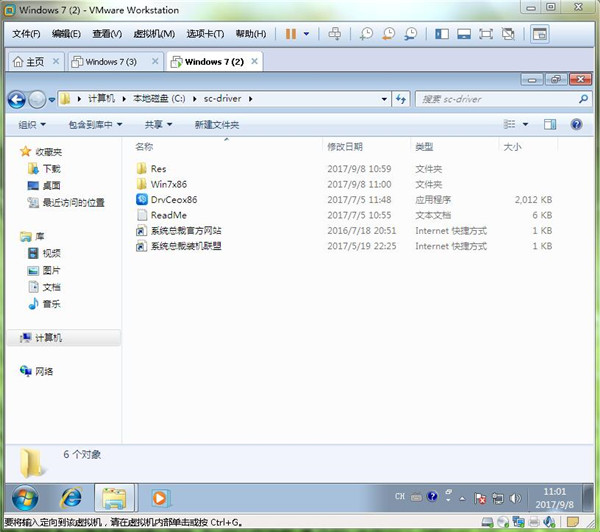Open the 共享 dropdown menu
The image size is (600, 532).
pos(158,124)
